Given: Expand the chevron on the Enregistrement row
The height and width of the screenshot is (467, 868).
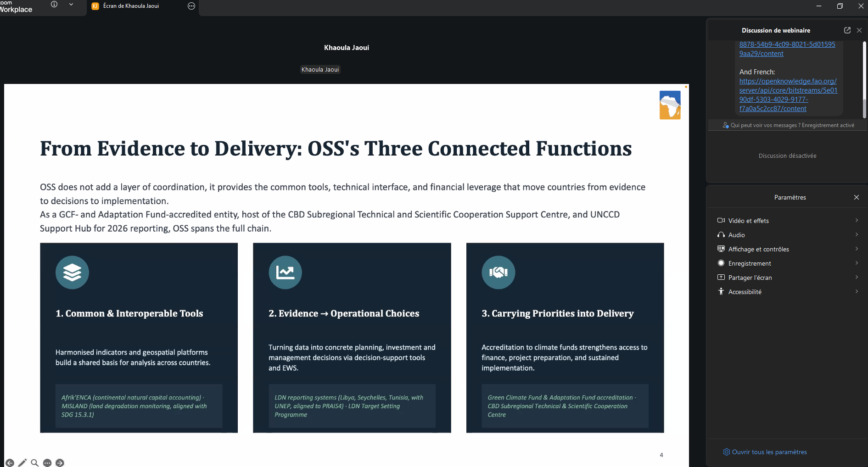Looking at the screenshot, I should point(857,263).
